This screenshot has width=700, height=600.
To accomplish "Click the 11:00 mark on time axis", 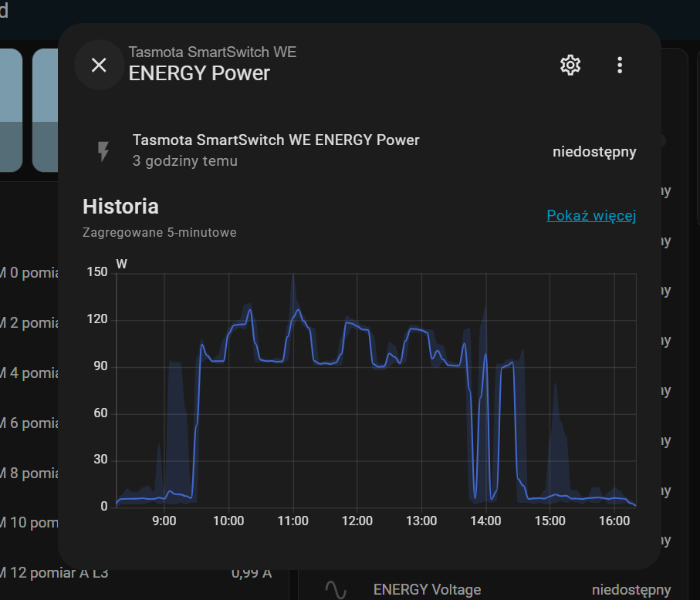I will [x=293, y=521].
